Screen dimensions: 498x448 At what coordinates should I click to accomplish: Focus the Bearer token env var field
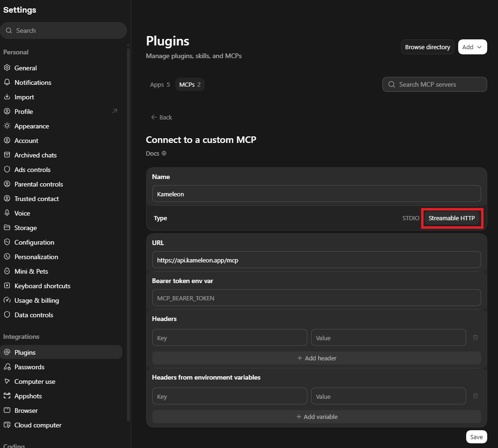317,298
